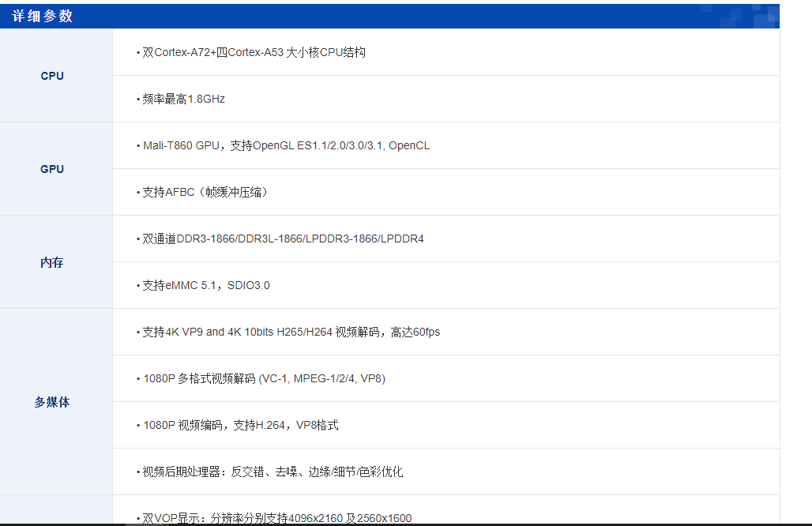Image resolution: width=812 pixels, height=526 pixels.
Task: Click the 双VOP显示 resolution row
Action: [445, 510]
